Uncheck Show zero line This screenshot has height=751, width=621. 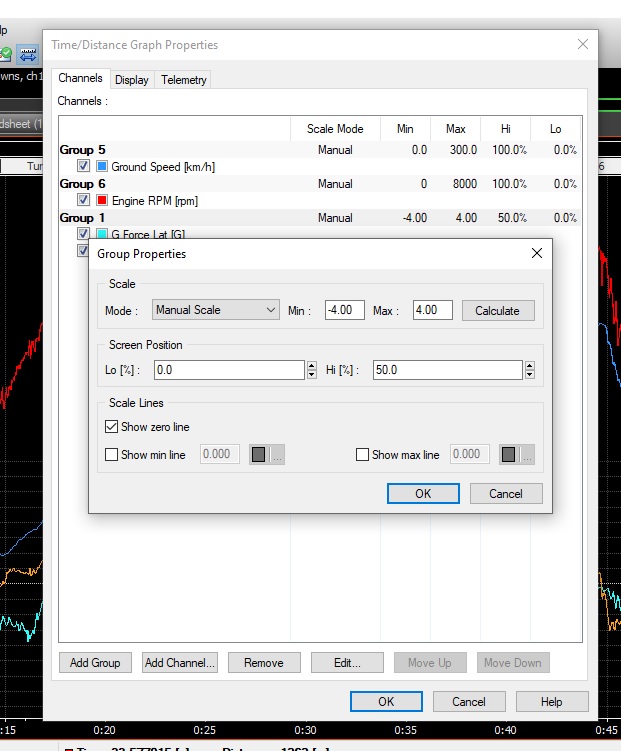pyautogui.click(x=111, y=427)
